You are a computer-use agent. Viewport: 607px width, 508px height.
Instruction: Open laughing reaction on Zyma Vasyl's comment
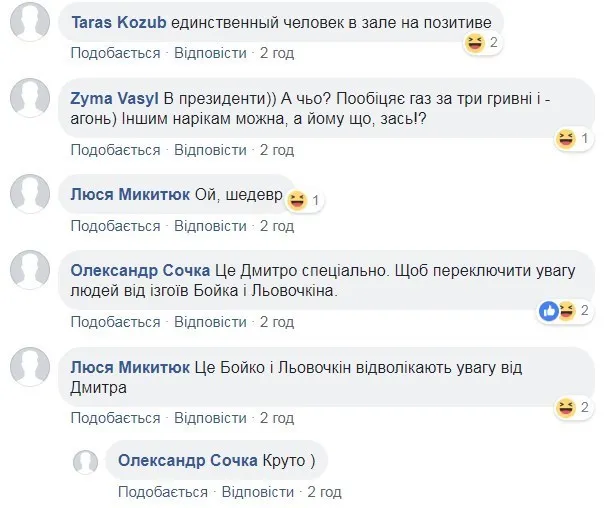tap(566, 139)
